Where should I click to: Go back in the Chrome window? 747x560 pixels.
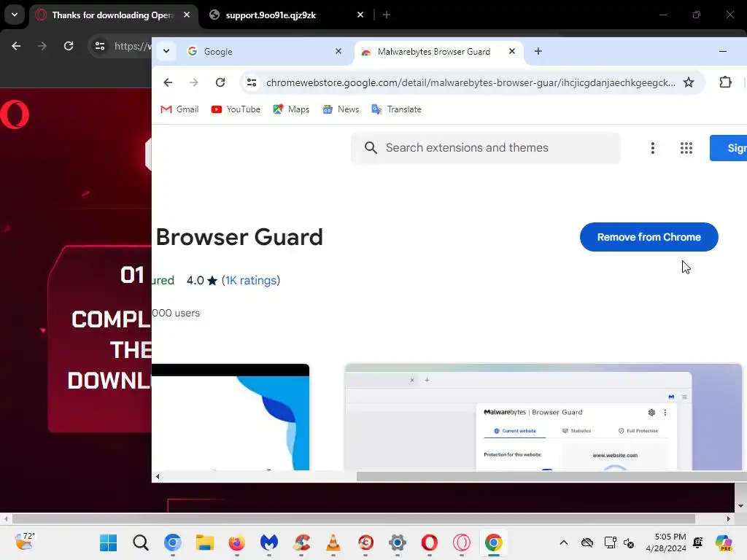coord(168,82)
